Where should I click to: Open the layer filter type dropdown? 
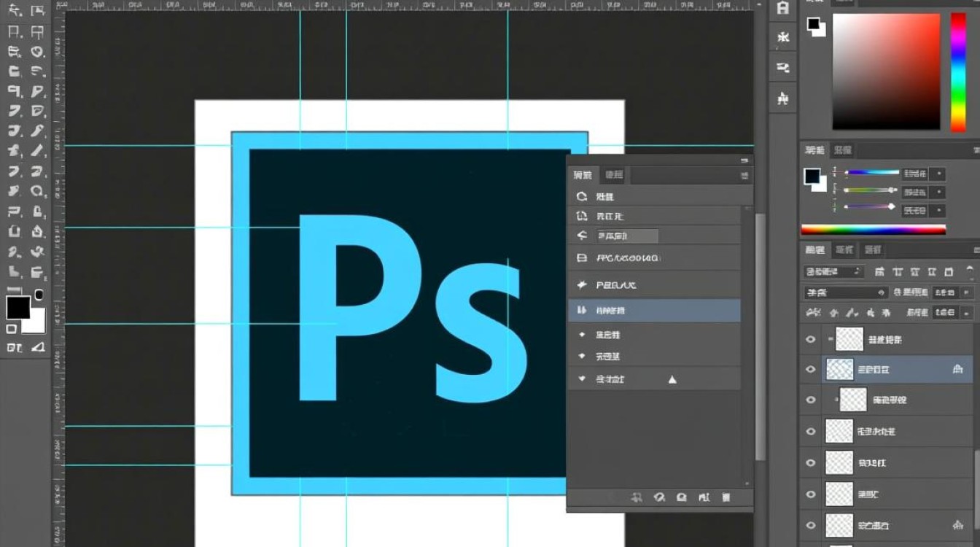click(834, 271)
